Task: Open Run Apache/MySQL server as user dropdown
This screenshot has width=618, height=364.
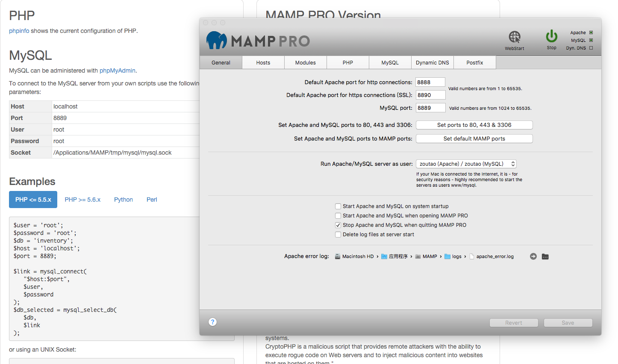Action: [466, 164]
